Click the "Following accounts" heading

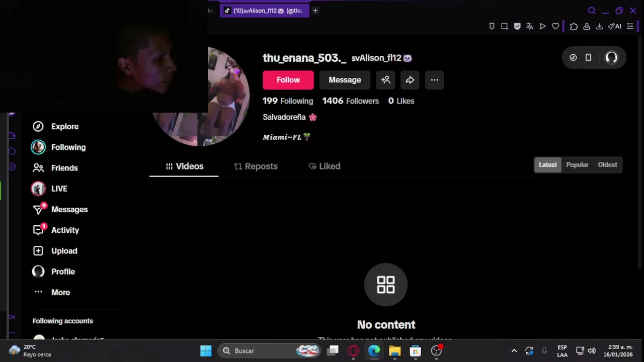coord(63,321)
